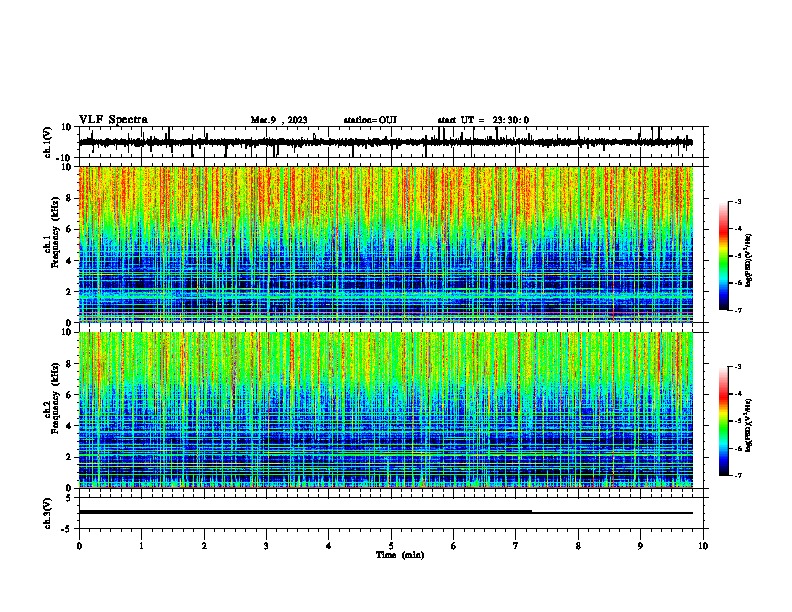Click the '-6' label on ch.2 color bar
The image size is (792, 612).
(737, 448)
